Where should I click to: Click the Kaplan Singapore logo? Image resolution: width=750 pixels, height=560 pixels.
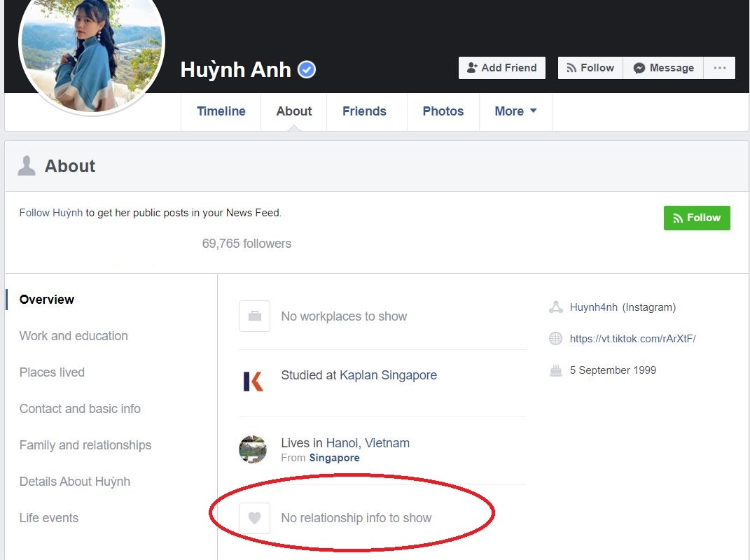pos(254,381)
